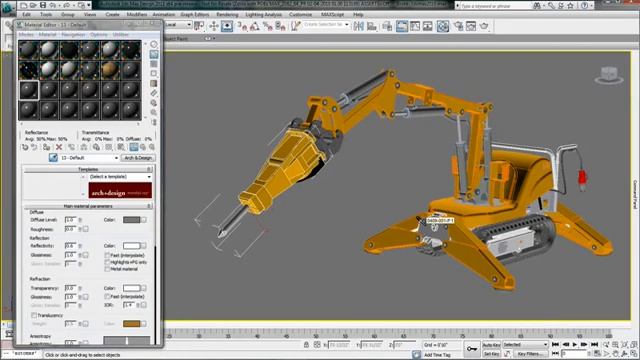This screenshot has height=360, width=640.
Task: Toggle the 3D Snaps icon
Action: pos(242,26)
